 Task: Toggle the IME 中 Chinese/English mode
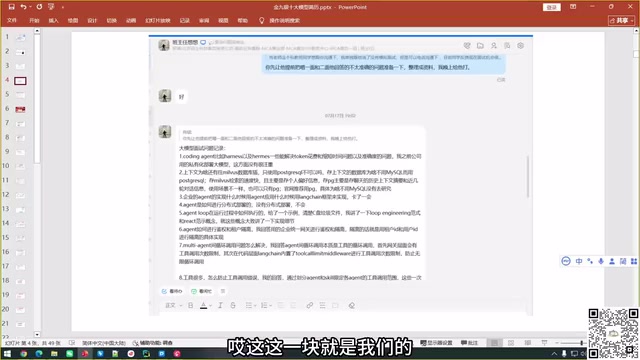579,261
